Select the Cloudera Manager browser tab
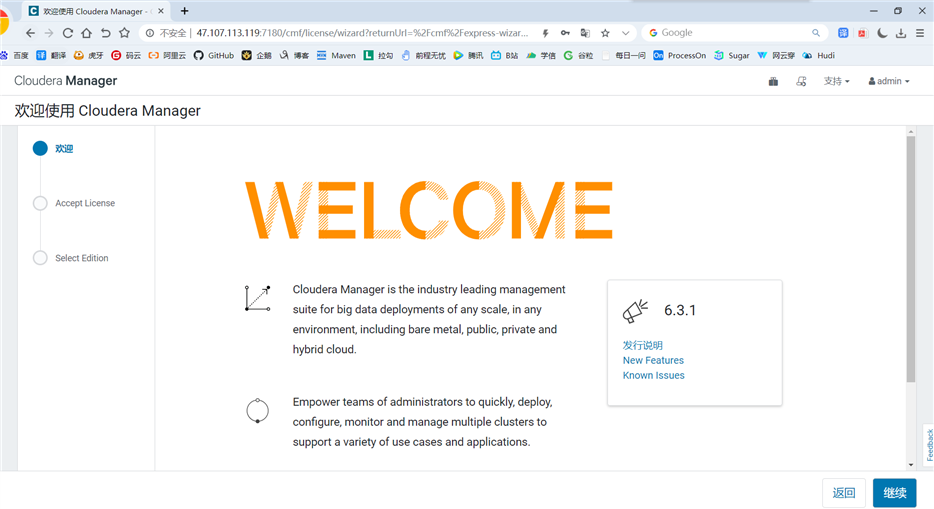The width and height of the screenshot is (934, 509). tap(96, 11)
